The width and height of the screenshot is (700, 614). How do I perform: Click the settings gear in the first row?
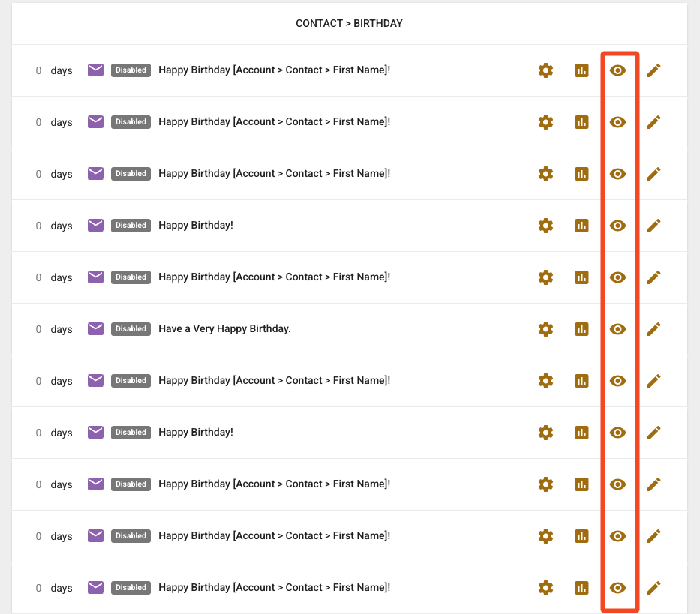545,70
